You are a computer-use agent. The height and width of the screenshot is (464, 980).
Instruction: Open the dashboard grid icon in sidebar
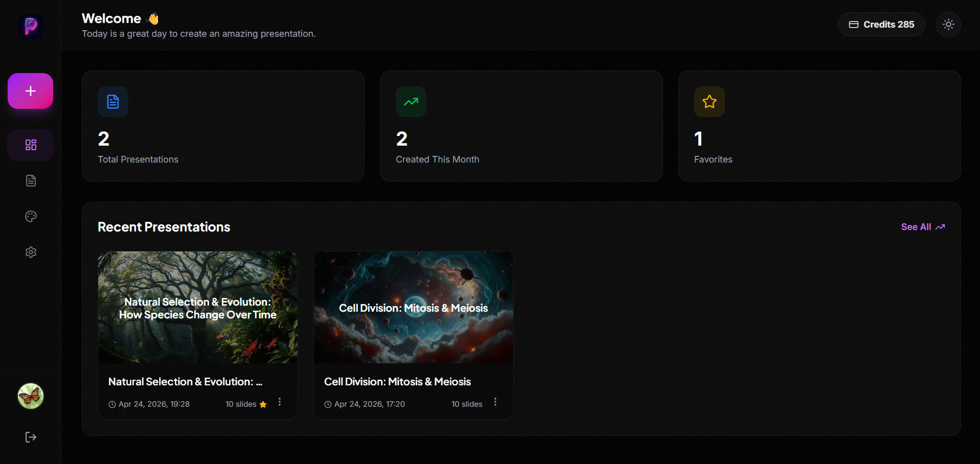(x=31, y=145)
